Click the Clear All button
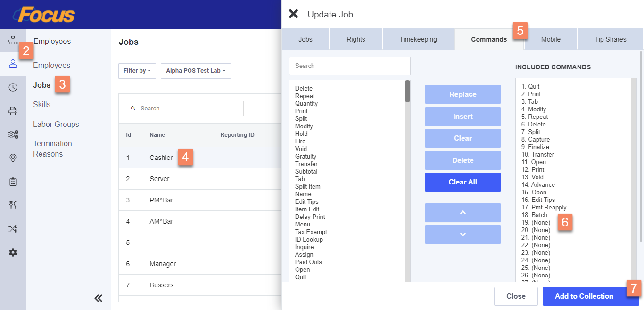The width and height of the screenshot is (644, 310). (462, 182)
